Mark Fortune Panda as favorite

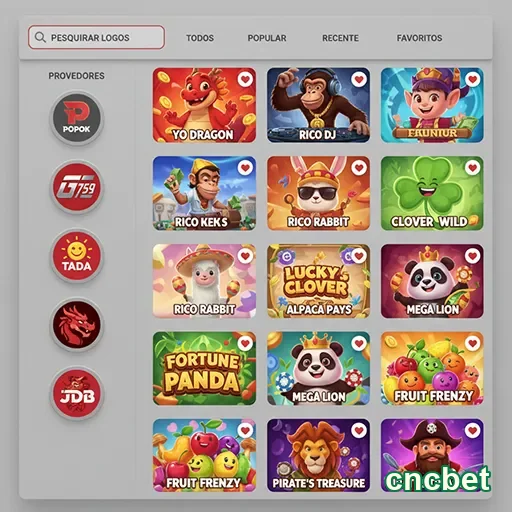click(245, 343)
